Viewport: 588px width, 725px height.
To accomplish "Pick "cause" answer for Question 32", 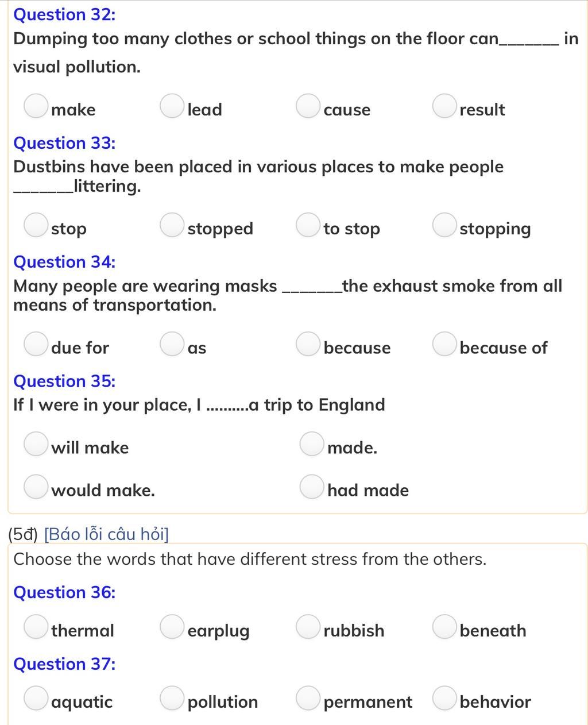I will tap(308, 106).
